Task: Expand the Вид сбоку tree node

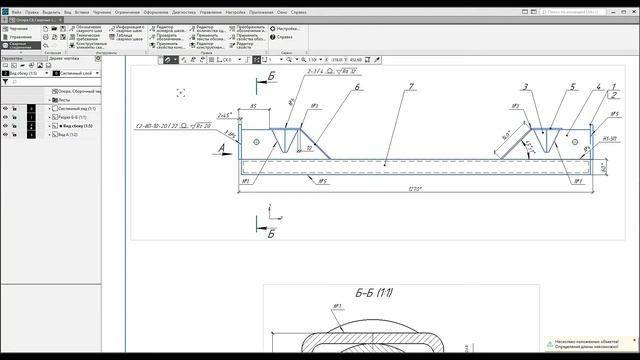Action: pos(50,126)
